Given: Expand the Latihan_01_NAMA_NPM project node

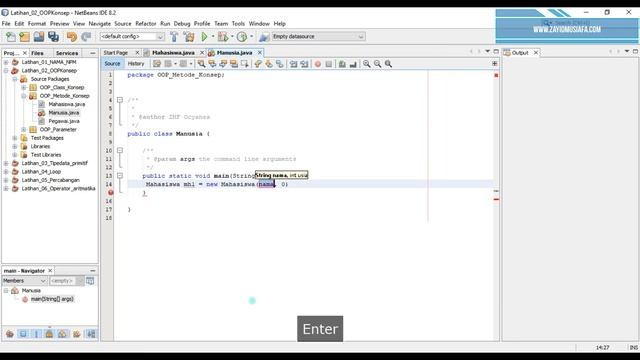Looking at the screenshot, I should pos(6,62).
